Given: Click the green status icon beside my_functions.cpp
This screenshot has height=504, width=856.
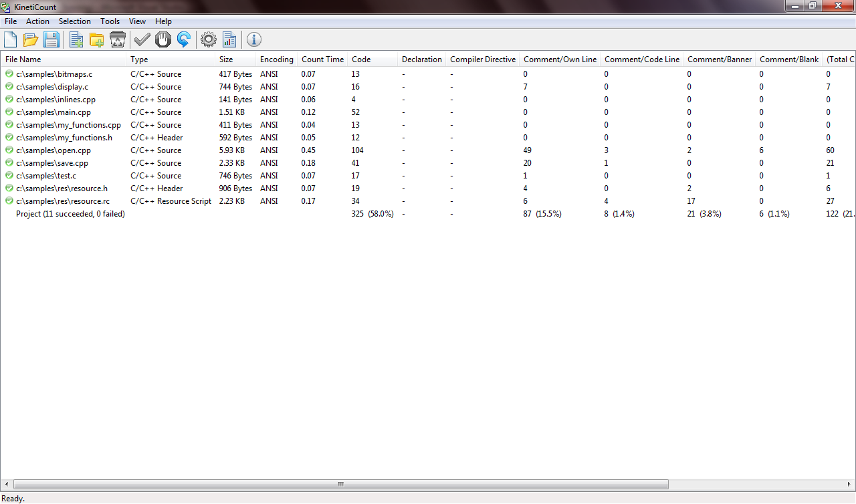Looking at the screenshot, I should (x=9, y=124).
